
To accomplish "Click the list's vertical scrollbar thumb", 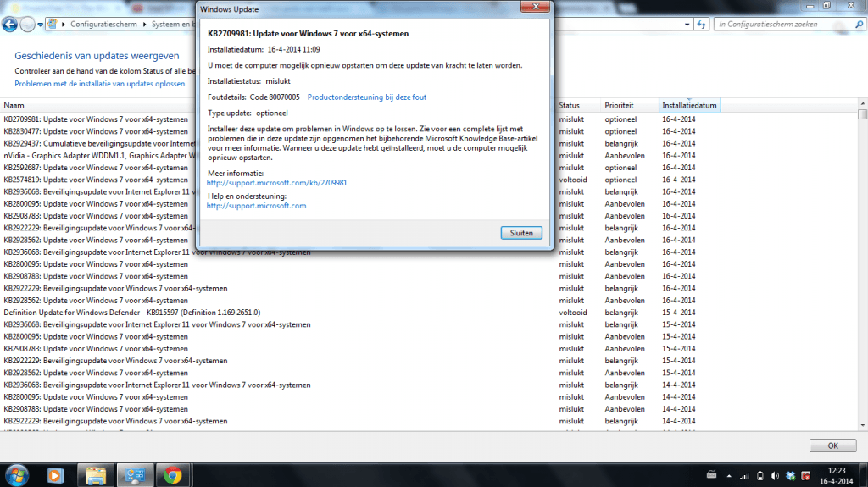I will (862, 114).
